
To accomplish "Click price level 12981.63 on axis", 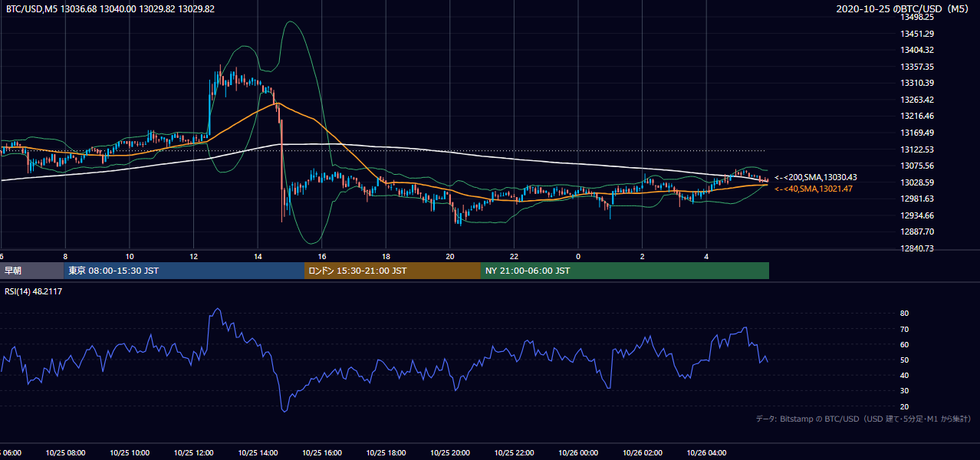I will [917, 199].
